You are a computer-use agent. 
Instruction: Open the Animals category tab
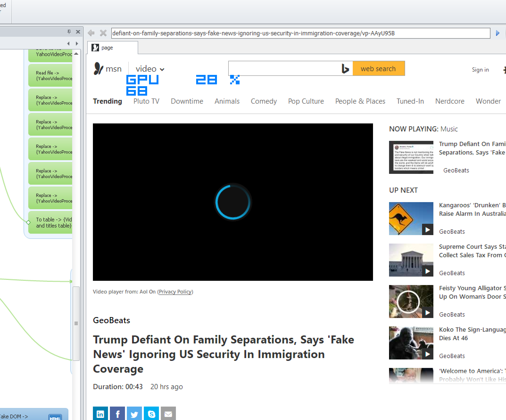tap(227, 101)
